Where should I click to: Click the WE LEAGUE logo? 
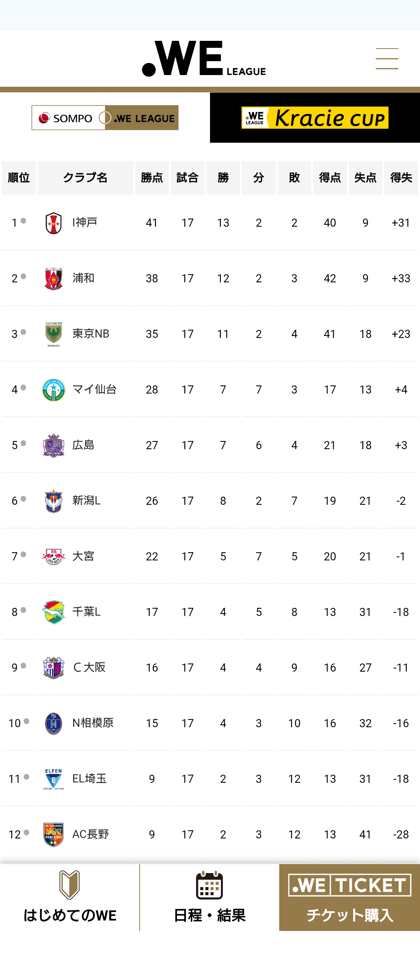[x=204, y=59]
